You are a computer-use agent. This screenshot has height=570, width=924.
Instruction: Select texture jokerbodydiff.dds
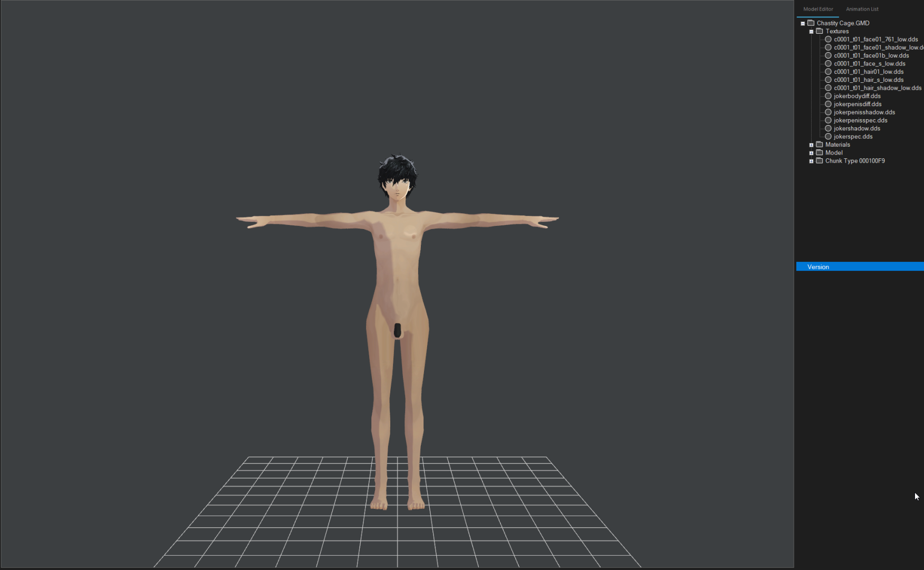[857, 96]
